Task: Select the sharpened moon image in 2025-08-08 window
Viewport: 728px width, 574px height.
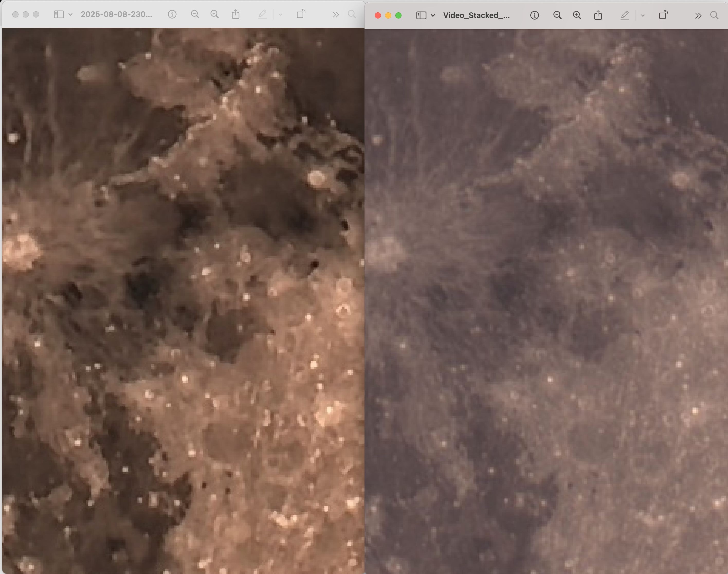Action: [x=183, y=301]
